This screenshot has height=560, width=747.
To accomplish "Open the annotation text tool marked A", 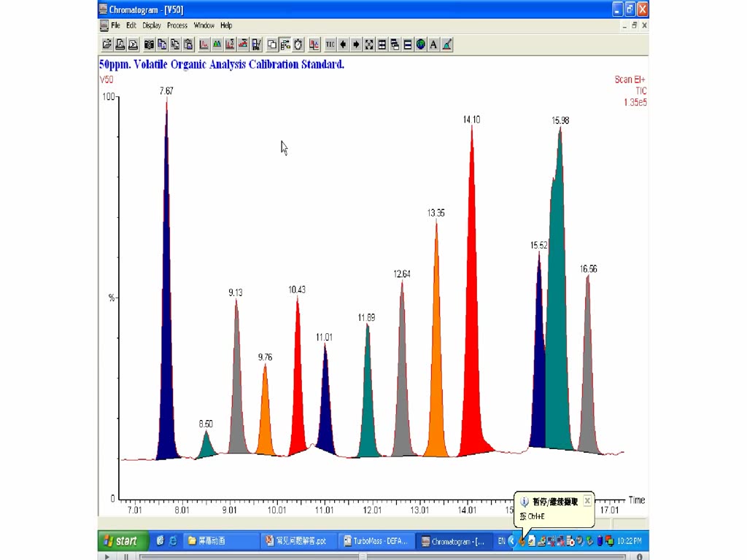I will point(432,44).
